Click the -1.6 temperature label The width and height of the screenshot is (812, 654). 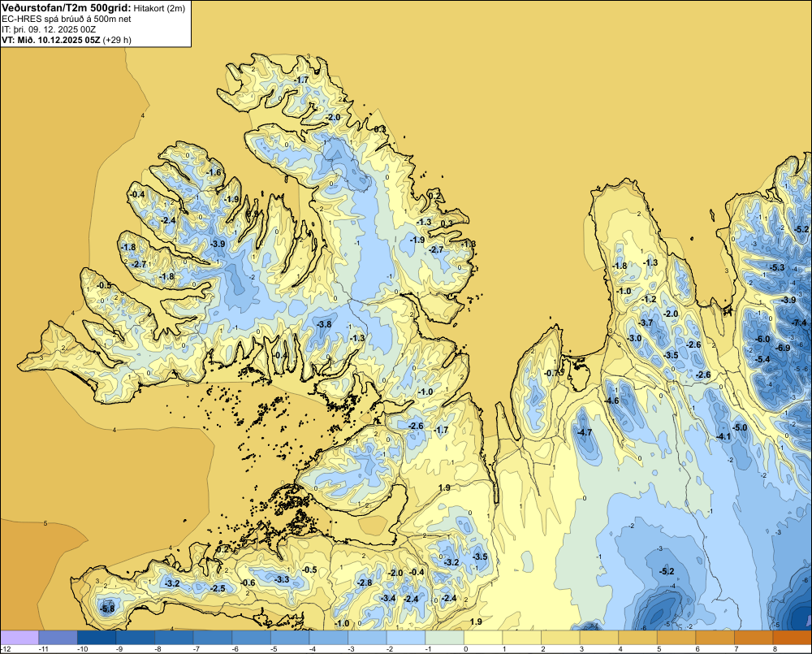click(x=213, y=172)
